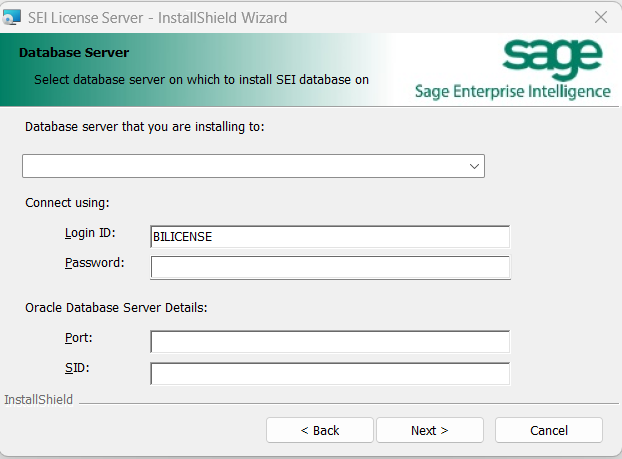622x459 pixels.
Task: Click 'Oracle Database Server Details:' label
Action: (116, 307)
